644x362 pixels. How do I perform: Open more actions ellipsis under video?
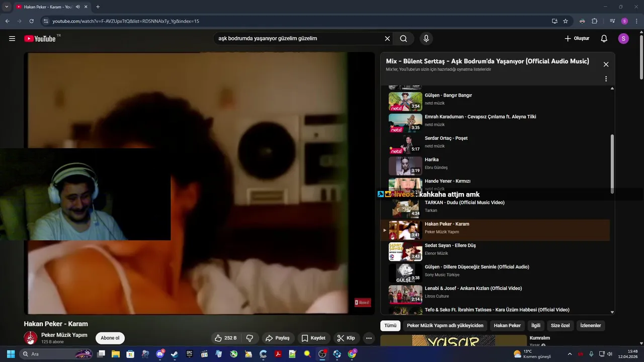point(369,338)
